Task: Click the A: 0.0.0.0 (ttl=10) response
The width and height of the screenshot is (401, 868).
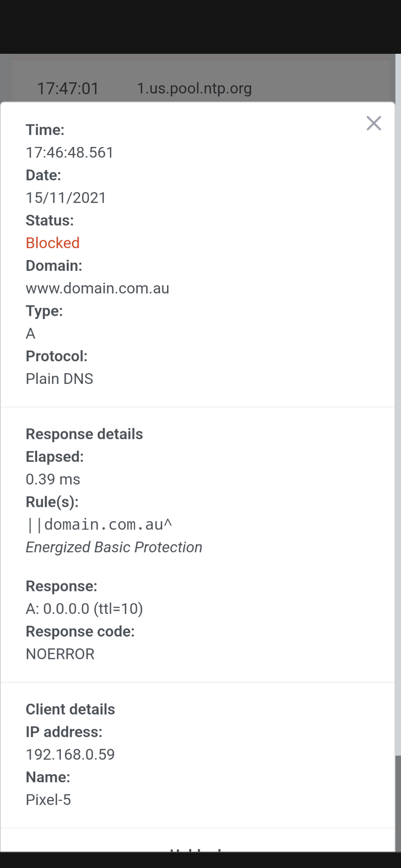Action: pos(84,609)
